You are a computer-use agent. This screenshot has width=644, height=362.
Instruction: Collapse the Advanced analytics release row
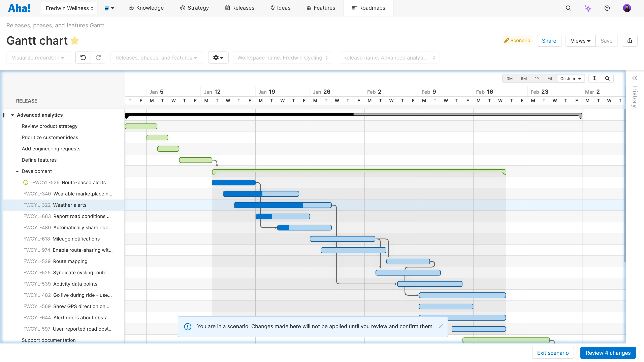tap(12, 115)
